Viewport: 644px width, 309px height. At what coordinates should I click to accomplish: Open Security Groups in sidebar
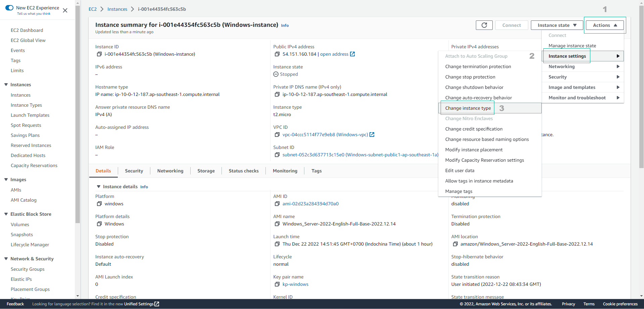(x=28, y=269)
